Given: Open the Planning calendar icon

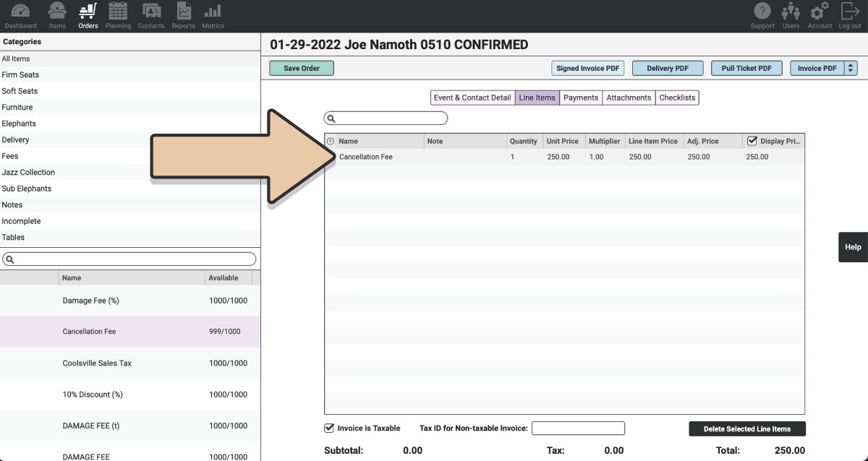Looking at the screenshot, I should pos(118,12).
